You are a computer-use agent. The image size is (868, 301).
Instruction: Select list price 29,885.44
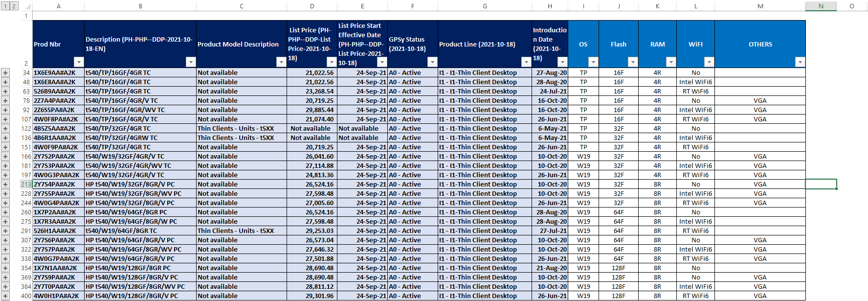click(312, 110)
